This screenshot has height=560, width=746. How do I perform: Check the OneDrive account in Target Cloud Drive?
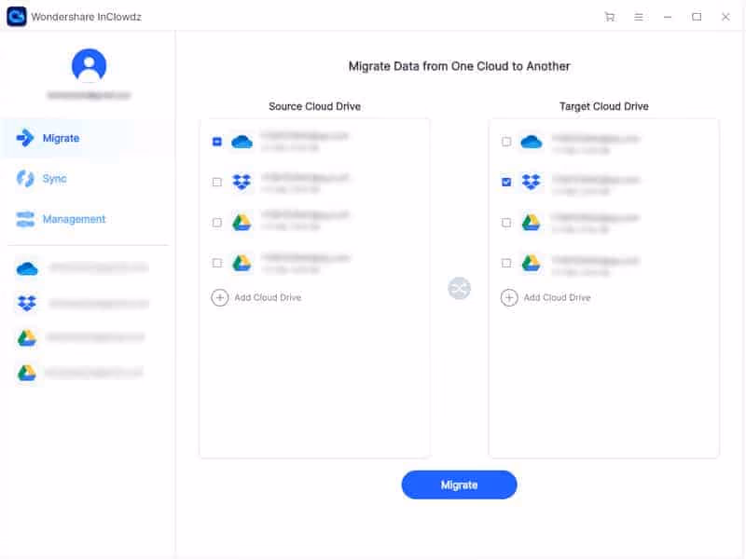coord(506,142)
